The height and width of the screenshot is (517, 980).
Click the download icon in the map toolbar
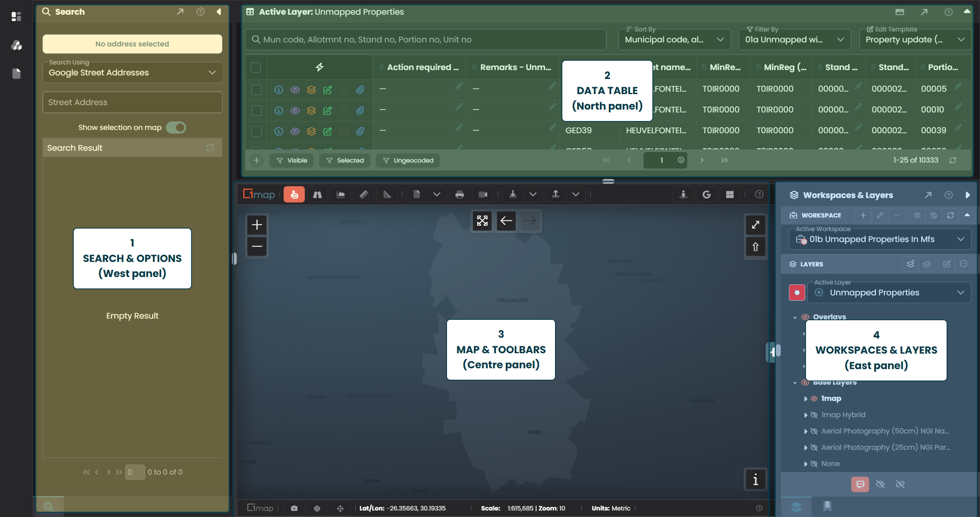point(513,195)
